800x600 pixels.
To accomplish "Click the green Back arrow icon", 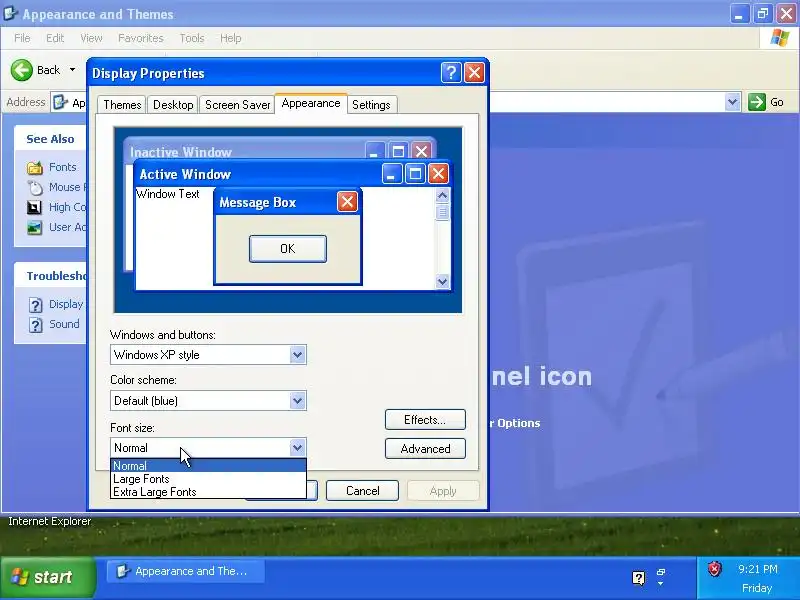I will tap(21, 70).
